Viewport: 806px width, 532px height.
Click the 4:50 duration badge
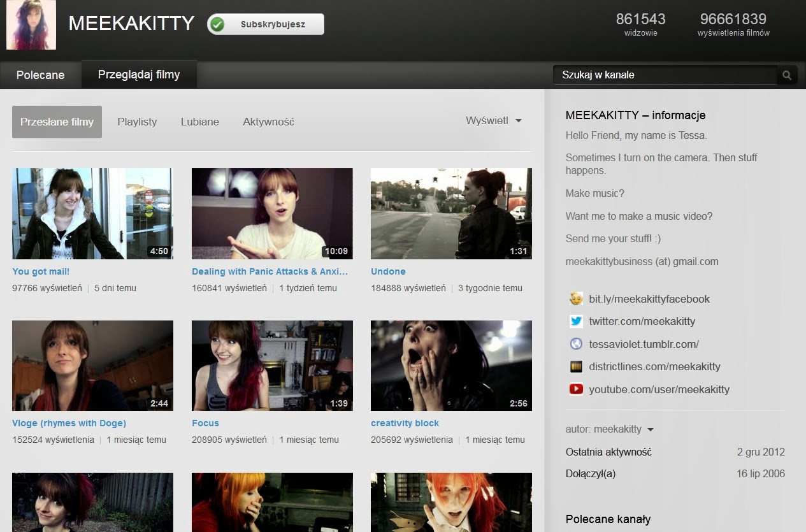(159, 251)
